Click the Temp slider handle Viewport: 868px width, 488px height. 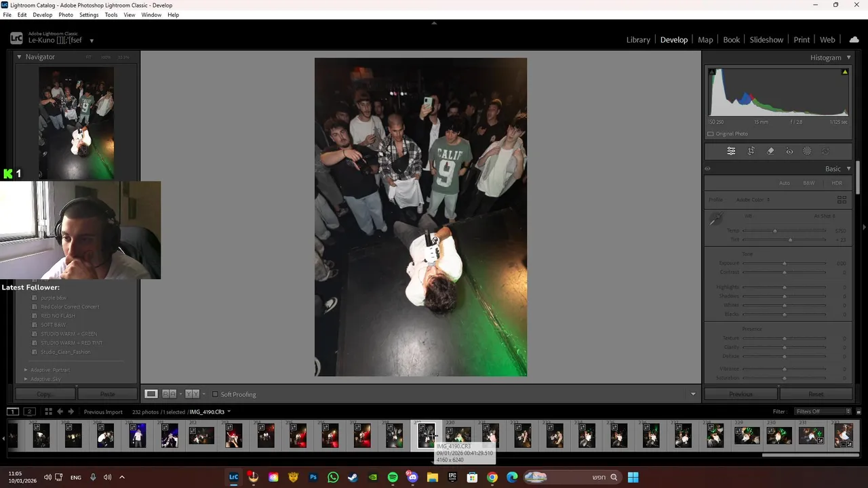point(775,231)
